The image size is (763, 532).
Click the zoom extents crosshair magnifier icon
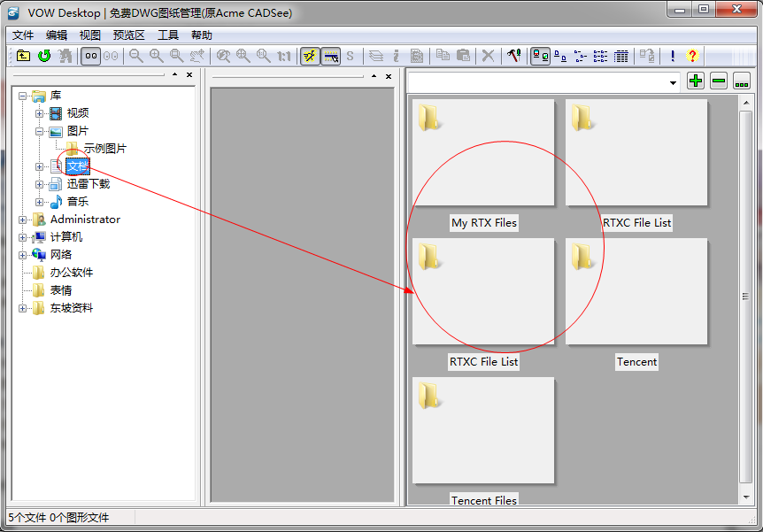243,56
